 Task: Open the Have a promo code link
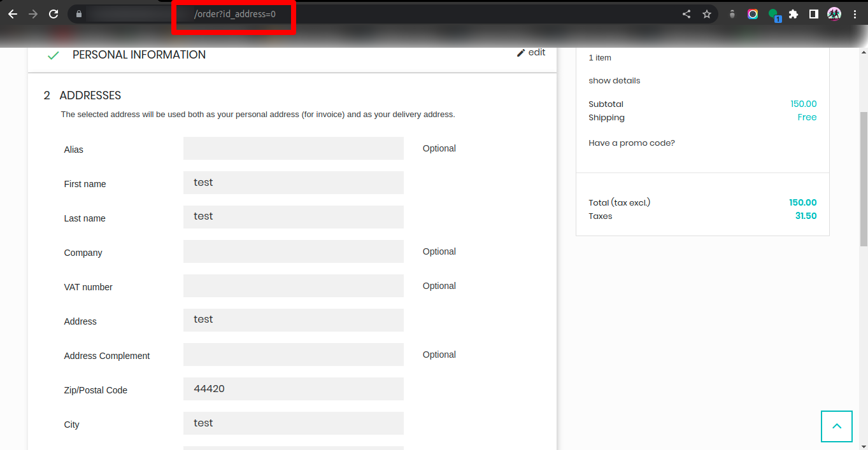tap(632, 143)
